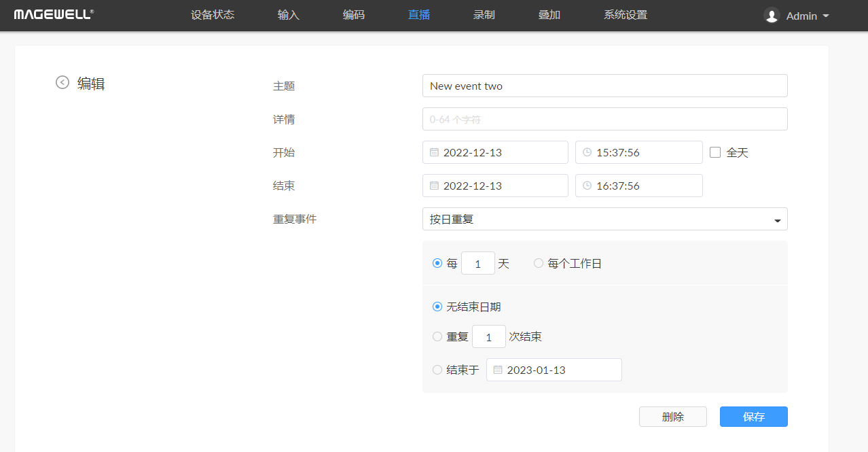Click the back arrow icon beside 编辑

62,82
